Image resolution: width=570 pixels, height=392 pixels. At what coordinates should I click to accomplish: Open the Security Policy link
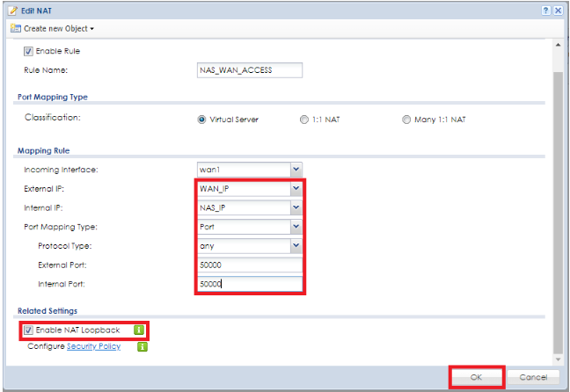tap(93, 346)
